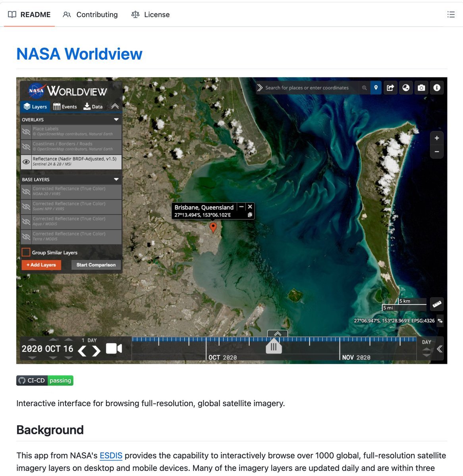
Task: Click the GitHub CI-CD passing badge
Action: pyautogui.click(x=45, y=380)
